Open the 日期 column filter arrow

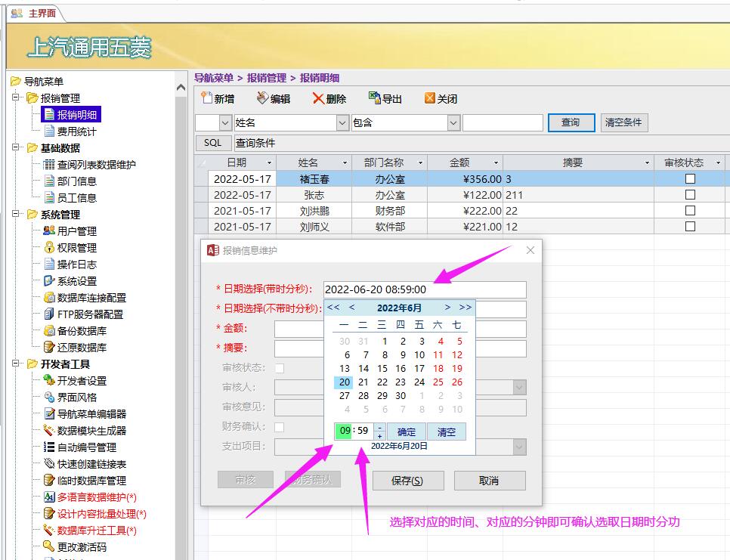point(269,163)
